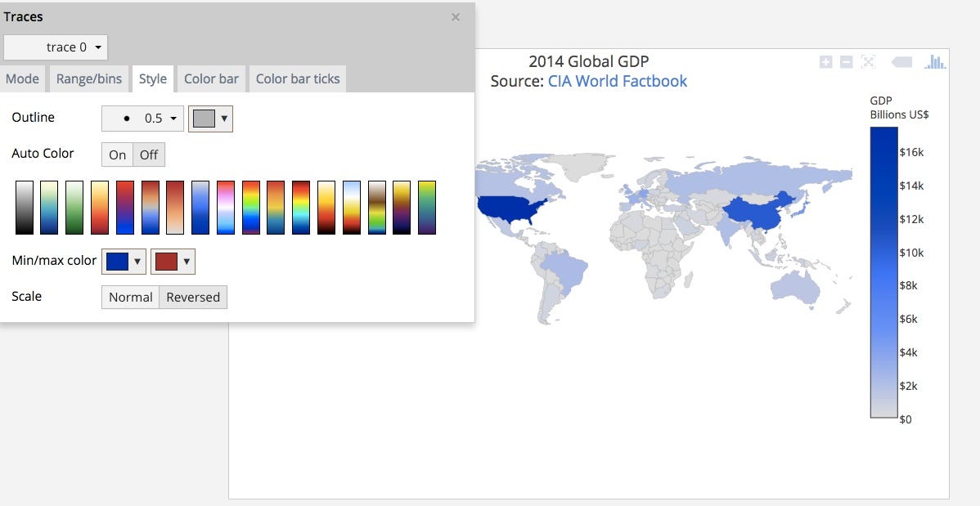980x506 pixels.
Task: Select the Style tab
Action: (x=152, y=79)
